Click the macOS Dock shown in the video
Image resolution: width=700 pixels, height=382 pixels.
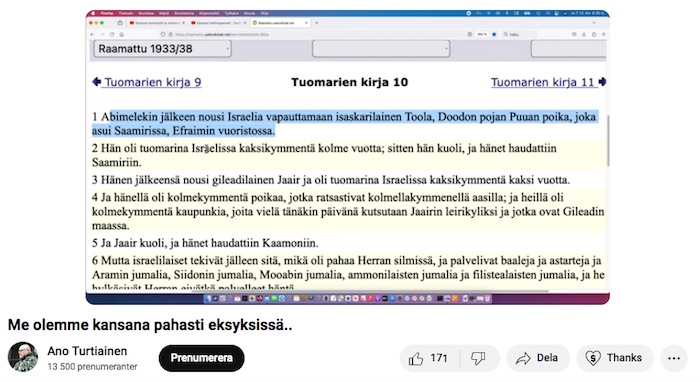coord(348,298)
